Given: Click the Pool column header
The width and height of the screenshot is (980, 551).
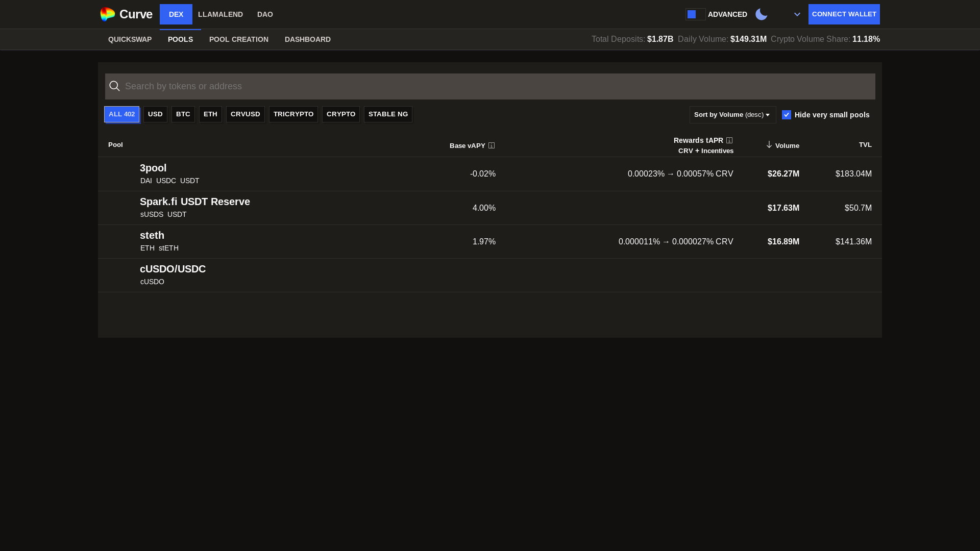Looking at the screenshot, I should 115,145.
